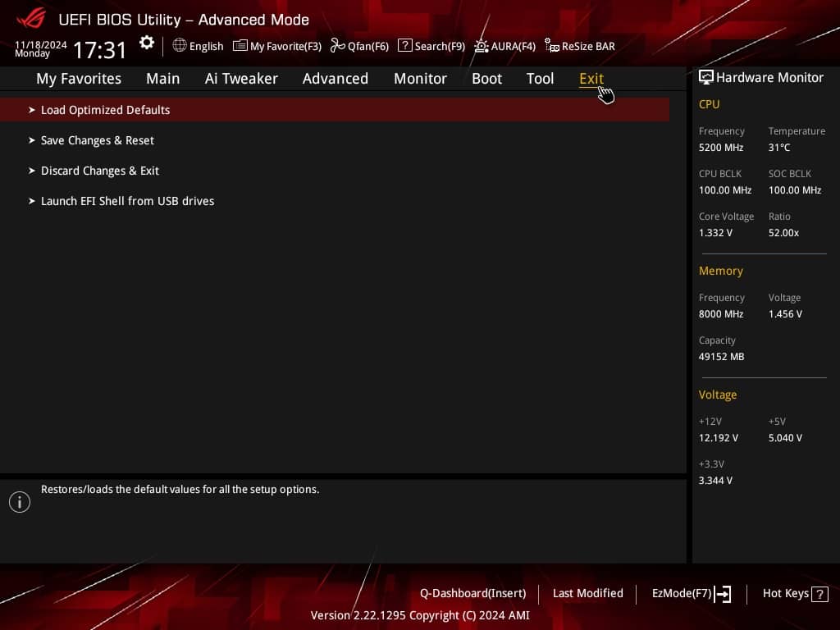The height and width of the screenshot is (630, 840).
Task: Click the +5V reading 5.040 V
Action: (x=785, y=438)
